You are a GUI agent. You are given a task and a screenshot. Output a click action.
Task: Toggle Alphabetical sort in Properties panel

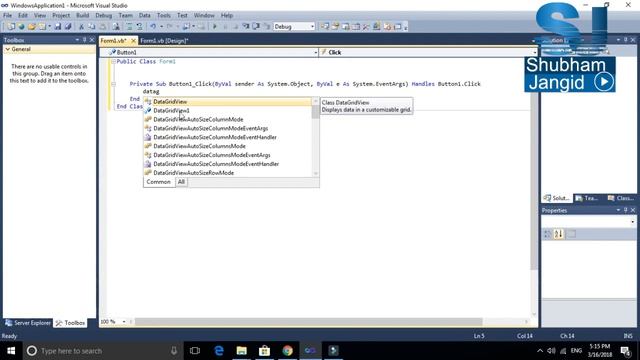pos(558,234)
